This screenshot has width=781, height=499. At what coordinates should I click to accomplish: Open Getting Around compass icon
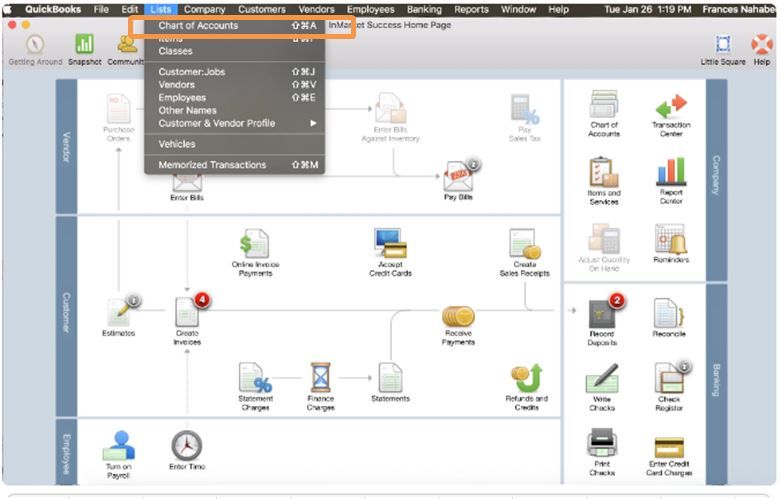[35, 45]
